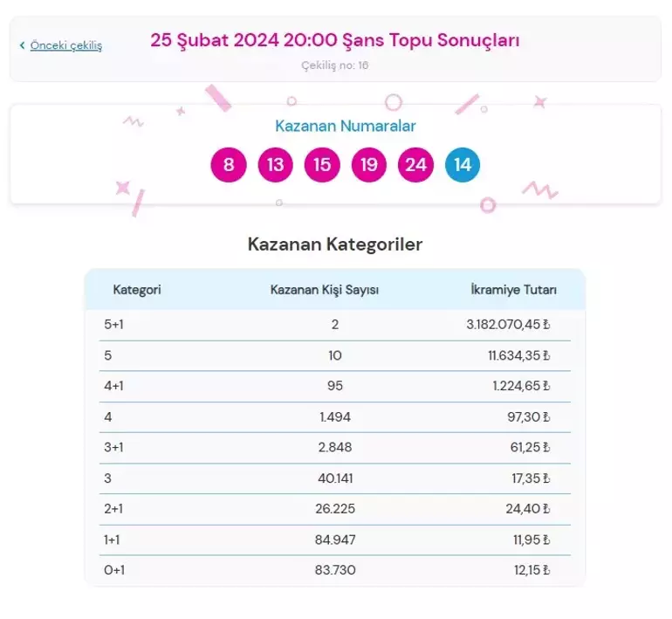The image size is (672, 619).
Task: Select winning number ball 19
Action: coord(369,165)
